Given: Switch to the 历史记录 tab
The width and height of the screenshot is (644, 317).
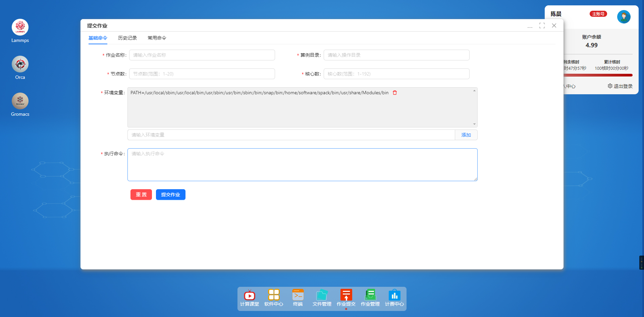Looking at the screenshot, I should pyautogui.click(x=127, y=38).
